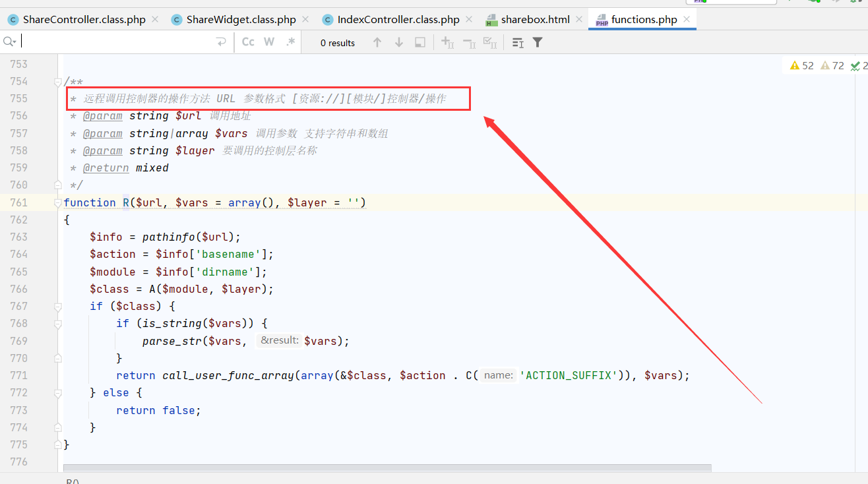
Task: Click return false statement line 773
Action: tap(158, 410)
